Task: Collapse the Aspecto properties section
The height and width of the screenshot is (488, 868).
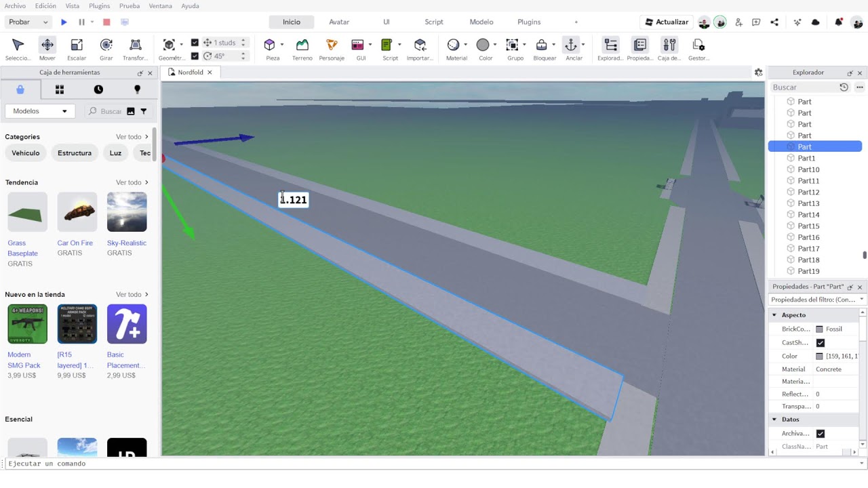Action: 774,315
